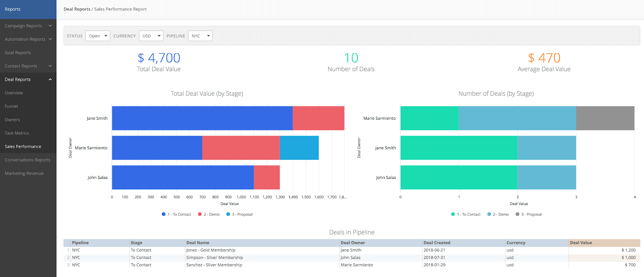Click the Deal Reports breadcrumb link
644x277 pixels.
[x=77, y=9]
